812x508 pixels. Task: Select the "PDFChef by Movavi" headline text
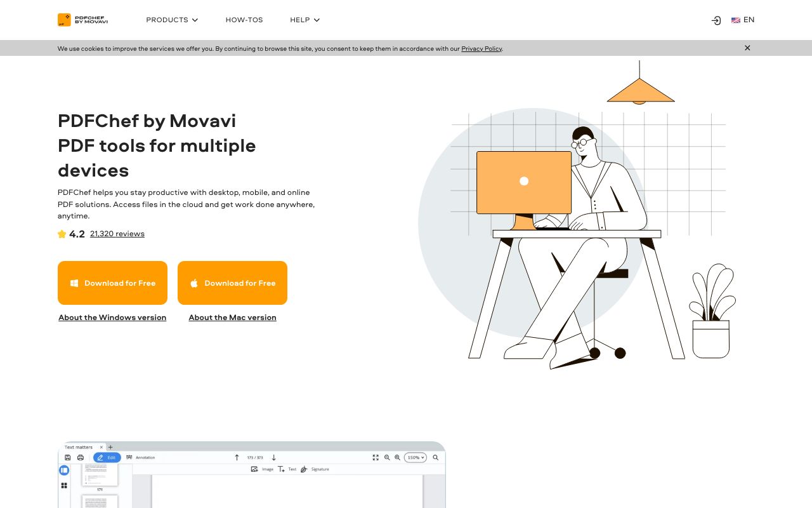[x=147, y=121]
